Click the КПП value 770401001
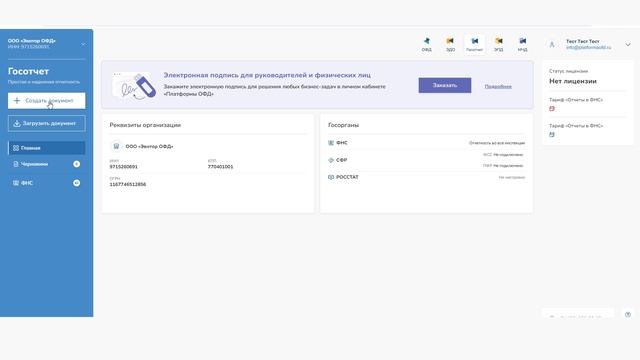 point(220,167)
